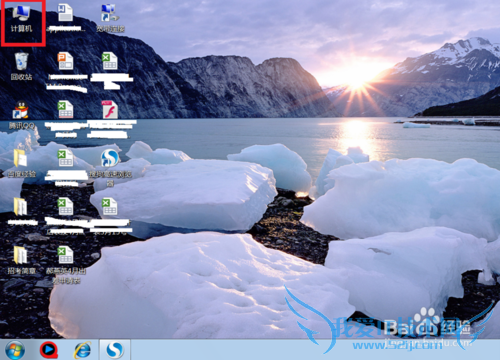500x360 pixels.
Task: Launch Internet Explorer from the taskbar
Action: 82,350
